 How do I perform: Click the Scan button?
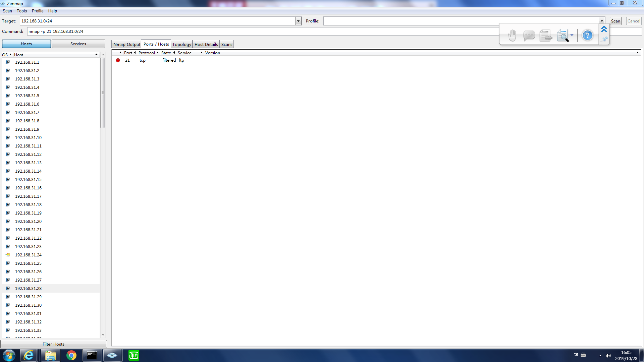click(x=615, y=21)
